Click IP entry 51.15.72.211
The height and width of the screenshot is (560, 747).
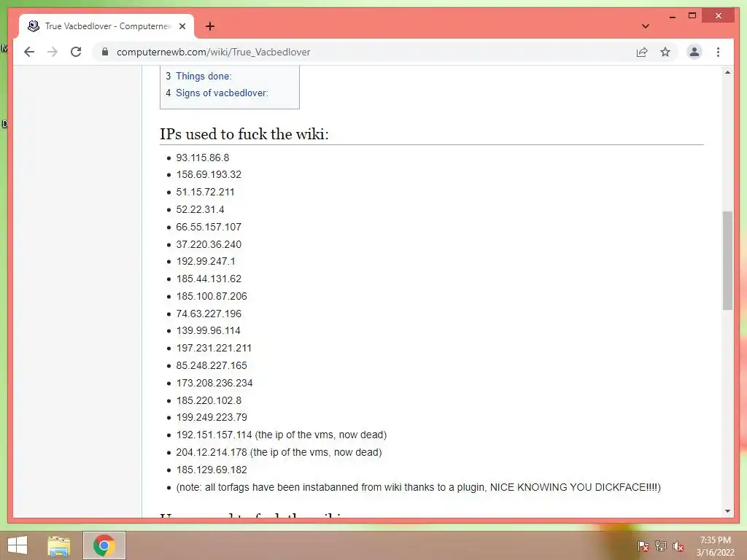point(205,192)
